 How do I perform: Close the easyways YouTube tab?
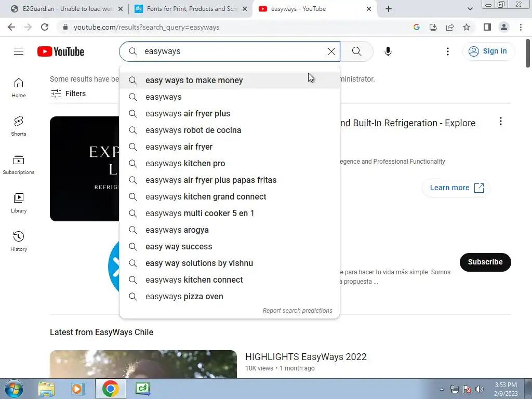[x=369, y=9]
